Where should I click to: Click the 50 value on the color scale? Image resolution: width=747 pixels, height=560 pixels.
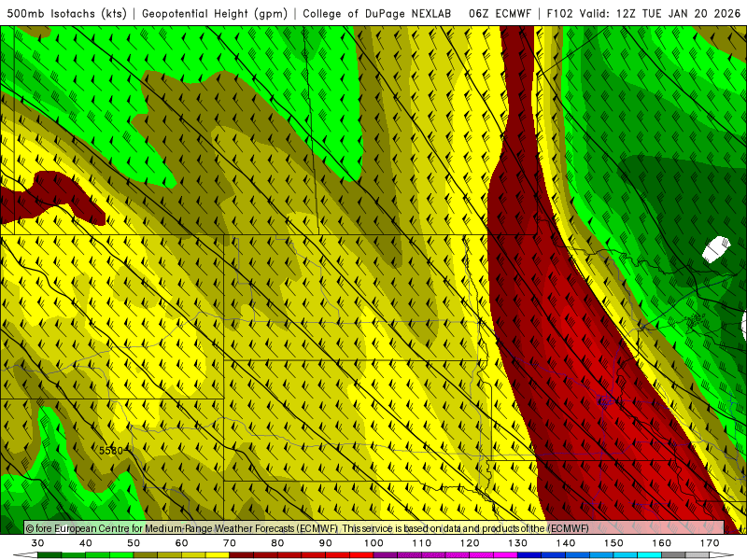[x=134, y=543]
